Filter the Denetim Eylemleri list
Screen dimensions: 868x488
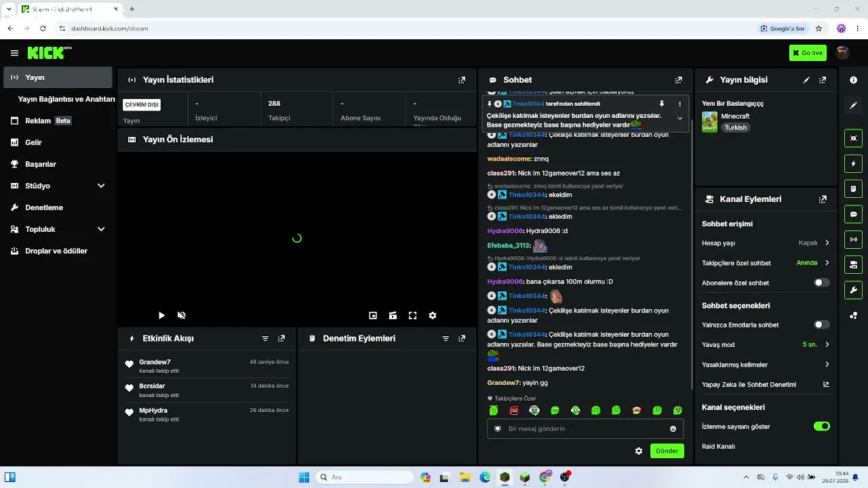(446, 338)
